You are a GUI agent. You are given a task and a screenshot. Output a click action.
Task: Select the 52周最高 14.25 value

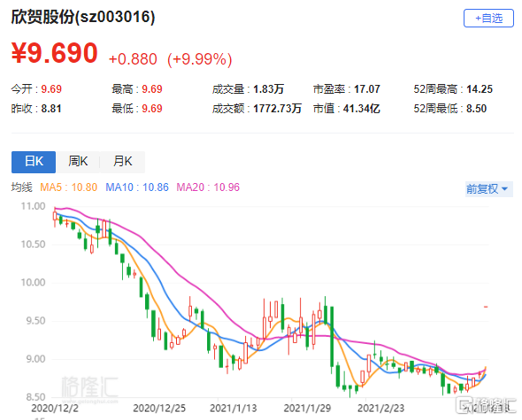pyautogui.click(x=480, y=89)
